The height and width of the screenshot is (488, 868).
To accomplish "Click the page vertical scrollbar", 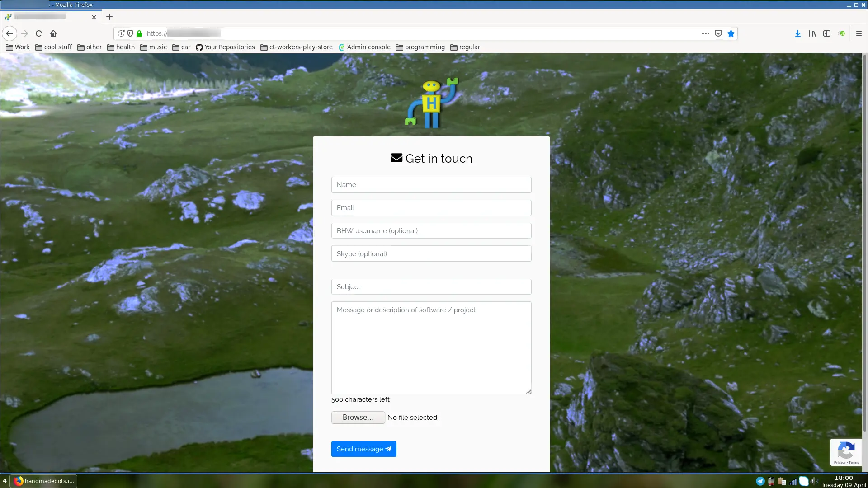I will pos(865,244).
